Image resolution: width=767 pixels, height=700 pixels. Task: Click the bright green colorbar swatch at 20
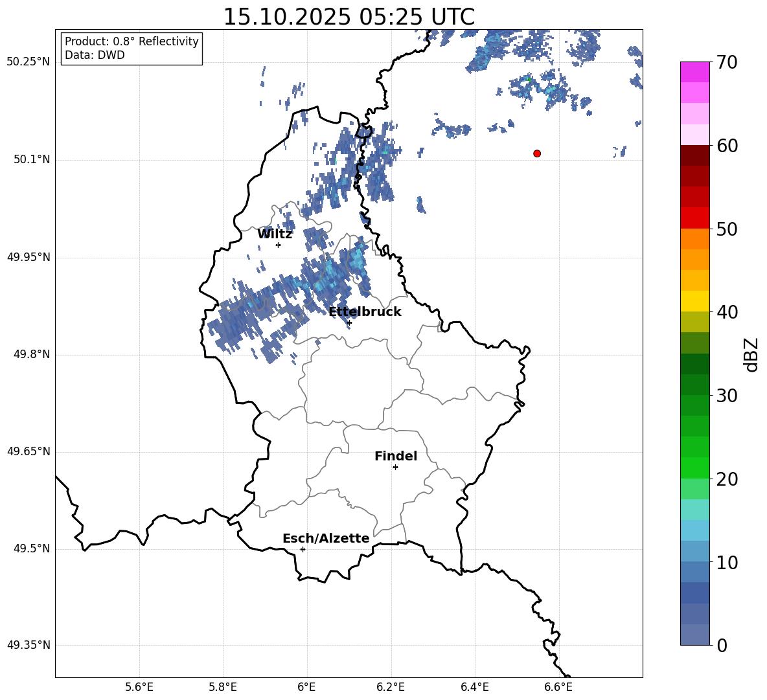tap(695, 468)
